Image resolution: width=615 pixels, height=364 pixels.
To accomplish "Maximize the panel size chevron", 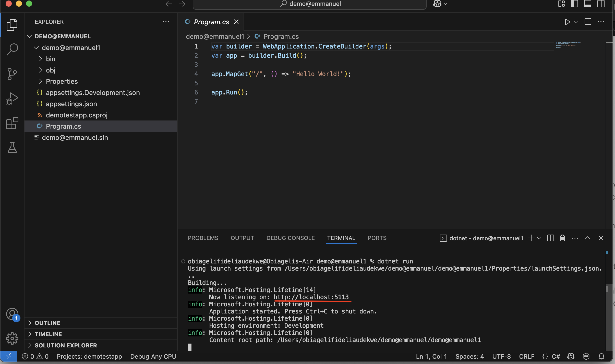I will 588,238.
